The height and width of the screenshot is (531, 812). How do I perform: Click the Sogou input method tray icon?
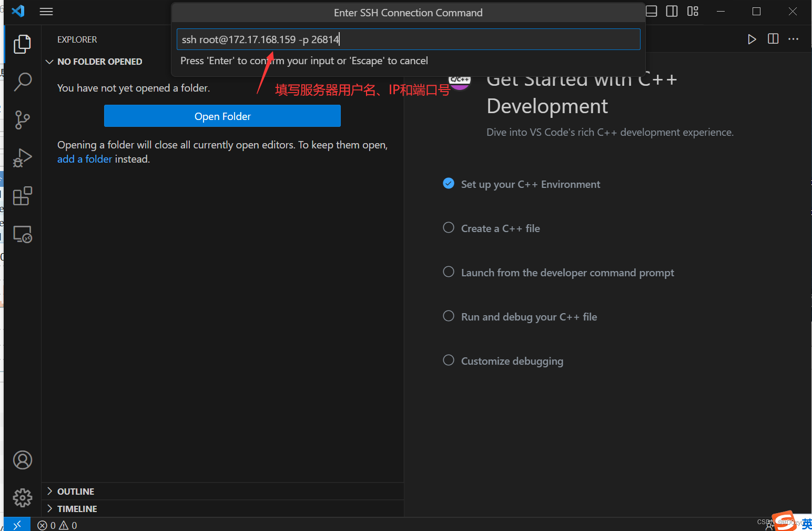click(x=784, y=520)
